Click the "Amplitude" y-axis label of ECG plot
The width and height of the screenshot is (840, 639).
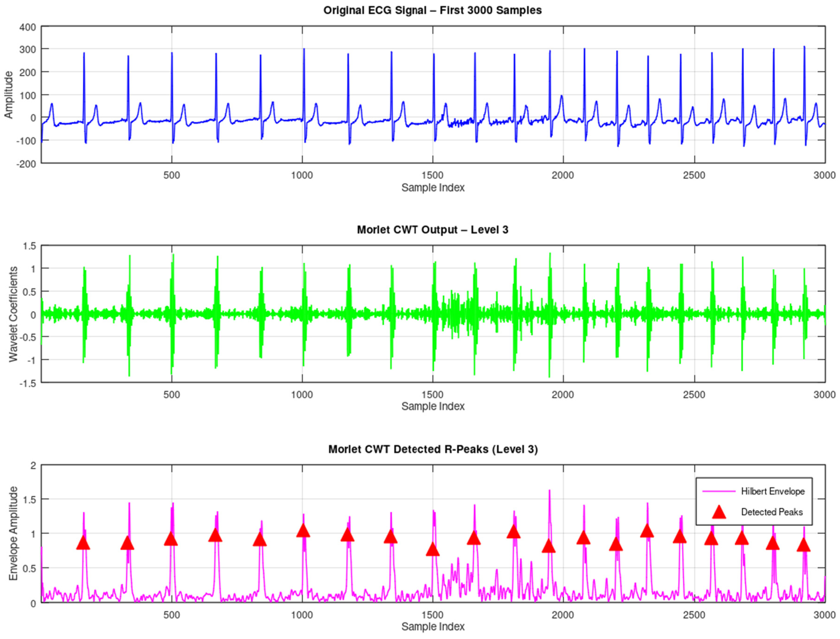pos(8,95)
